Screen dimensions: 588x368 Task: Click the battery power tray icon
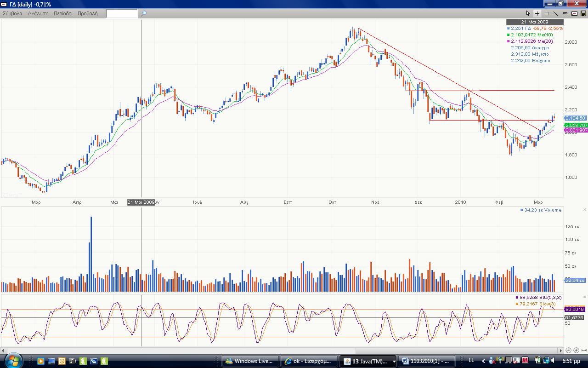point(538,361)
